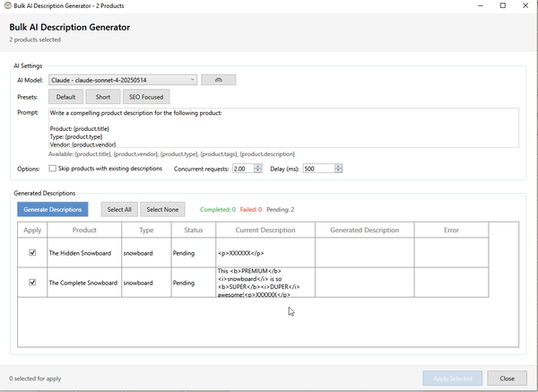Sort by the Status column header
This screenshot has height=392, width=538.
click(194, 230)
